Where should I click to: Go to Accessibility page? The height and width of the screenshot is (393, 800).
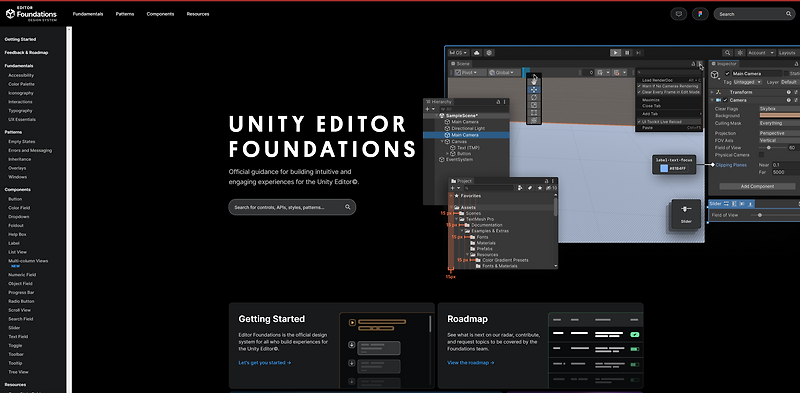tap(21, 76)
